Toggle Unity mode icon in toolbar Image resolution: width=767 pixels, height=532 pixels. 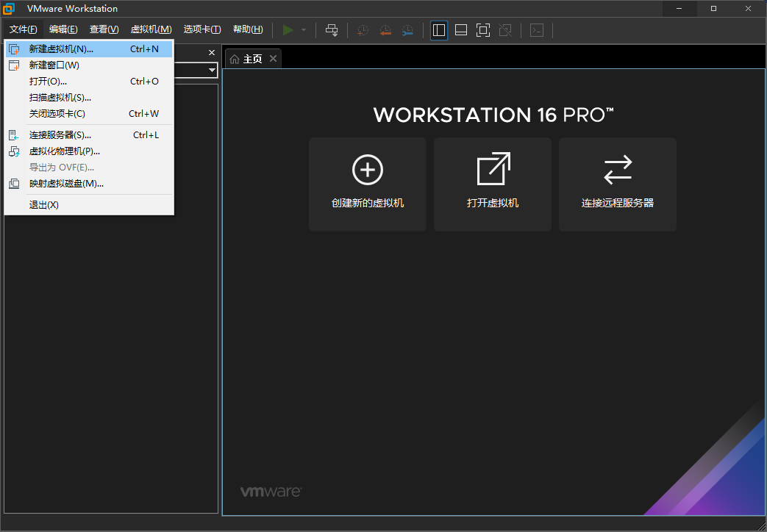click(505, 30)
